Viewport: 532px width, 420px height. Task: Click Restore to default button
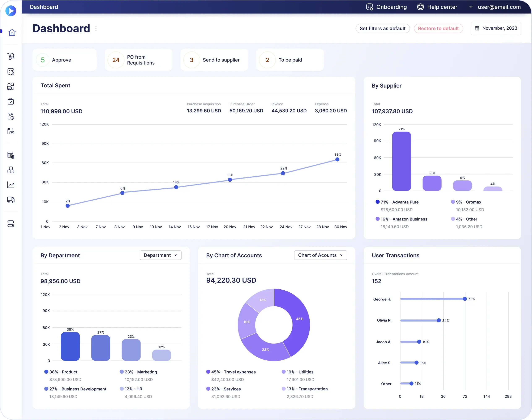(438, 28)
